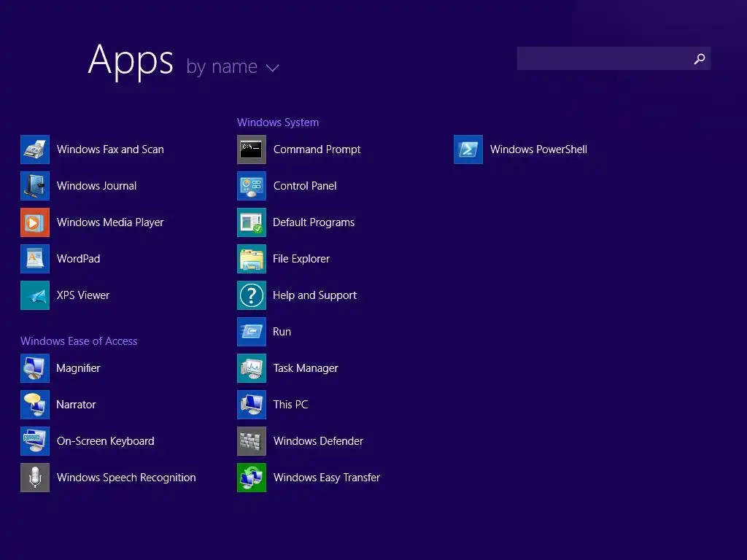Click the 'Run' label
Screen dimensions: 747x560
tap(282, 332)
